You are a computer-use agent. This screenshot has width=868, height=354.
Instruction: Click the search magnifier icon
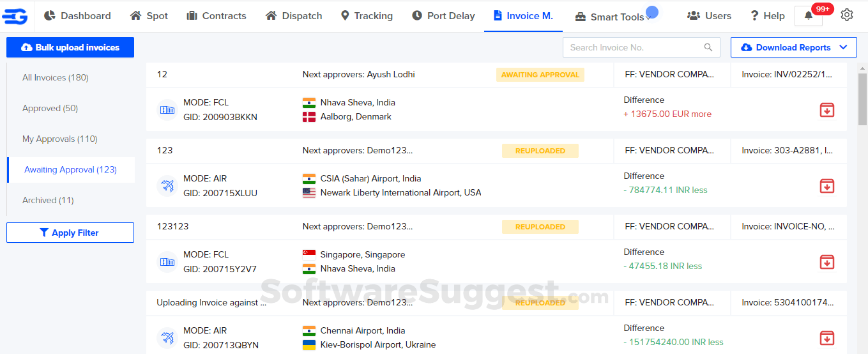(x=708, y=47)
